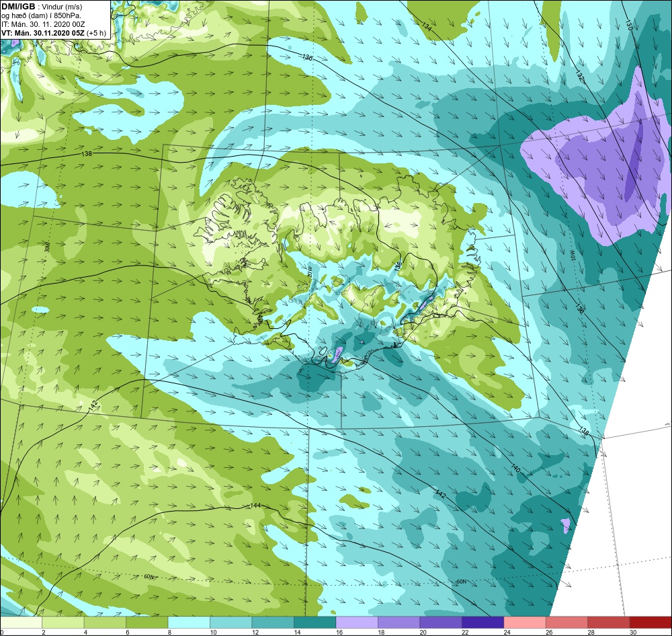Click the 28–30 m/s red legend swatch

pos(609,623)
